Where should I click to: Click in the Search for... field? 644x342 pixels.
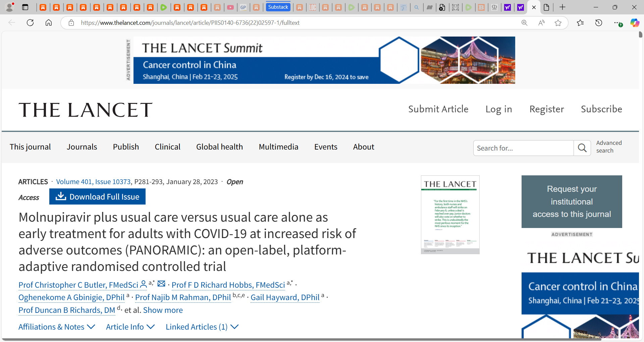point(524,148)
